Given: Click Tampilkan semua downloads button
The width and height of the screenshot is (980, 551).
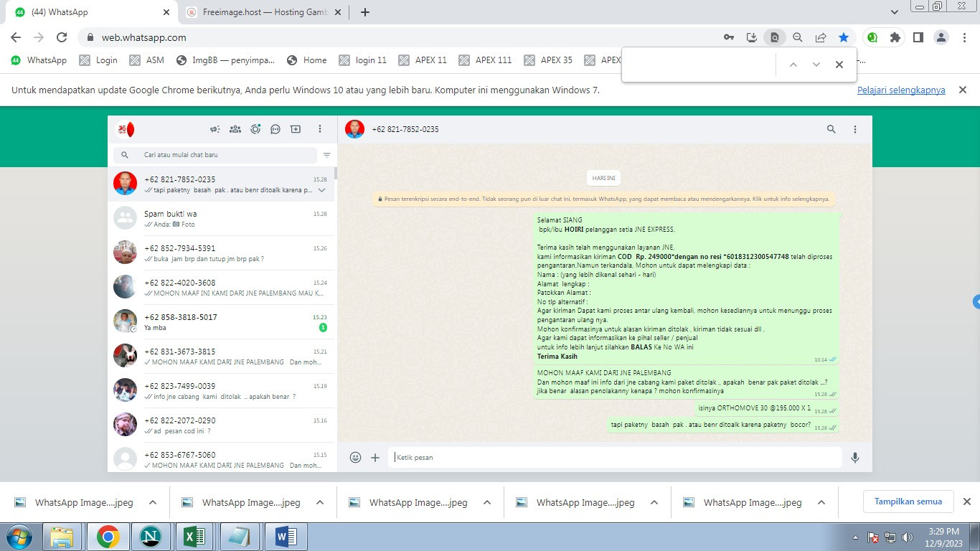Looking at the screenshot, I should tap(908, 501).
